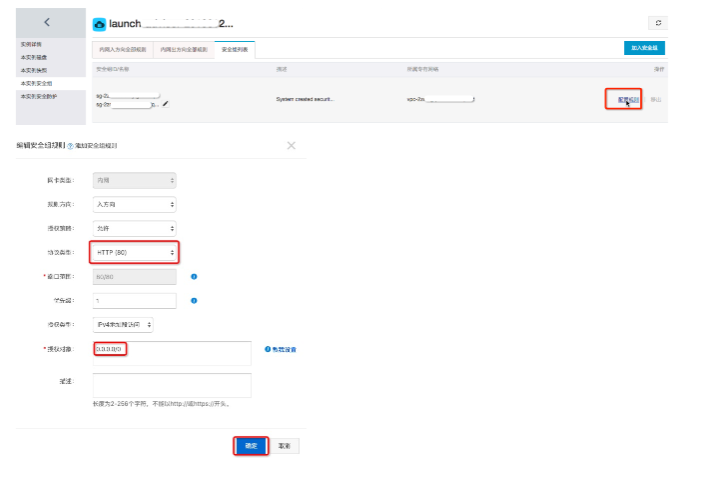
Task: Select 本实例安全组 in the sidebar
Action: tap(37, 83)
